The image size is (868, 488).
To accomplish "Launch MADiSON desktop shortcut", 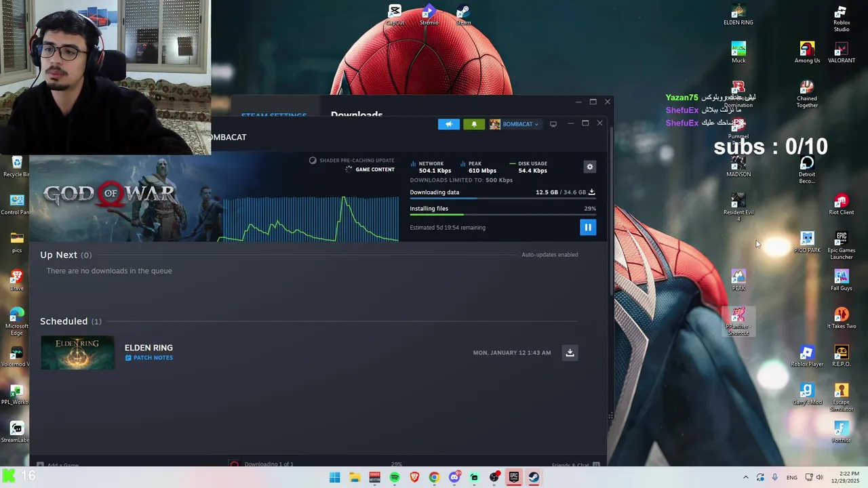I will pyautogui.click(x=738, y=167).
